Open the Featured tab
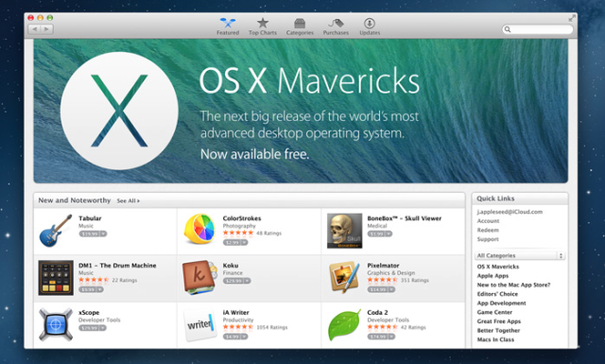605x364 pixels. (x=228, y=26)
